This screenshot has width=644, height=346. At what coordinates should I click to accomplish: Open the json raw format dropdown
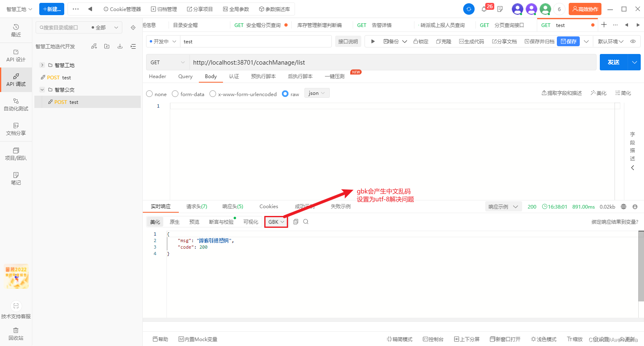coord(317,93)
